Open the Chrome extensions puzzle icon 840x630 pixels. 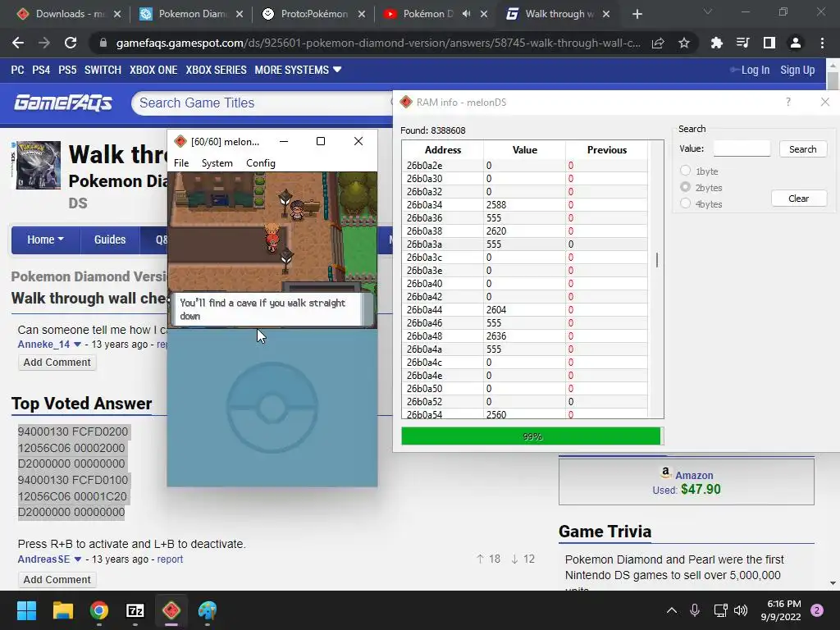pos(716,43)
